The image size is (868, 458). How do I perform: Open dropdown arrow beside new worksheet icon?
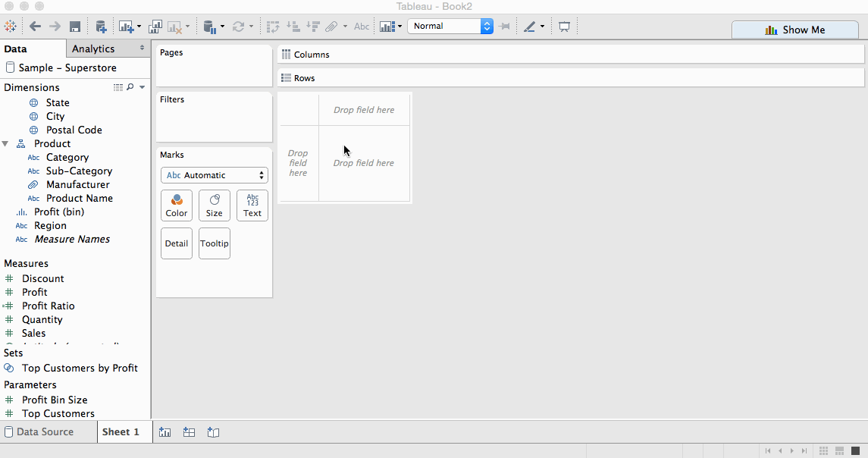(139, 27)
